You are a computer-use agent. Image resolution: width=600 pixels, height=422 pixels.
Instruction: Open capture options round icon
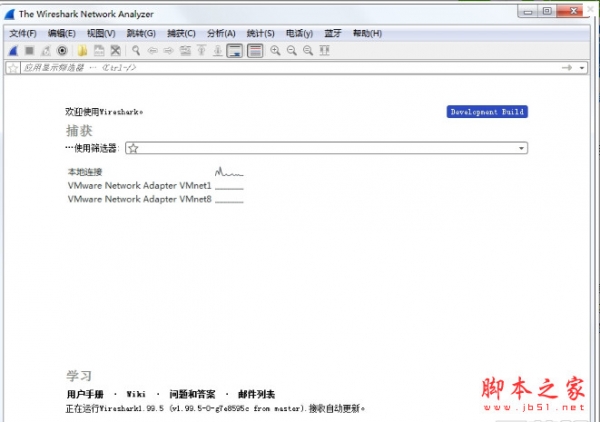point(62,51)
